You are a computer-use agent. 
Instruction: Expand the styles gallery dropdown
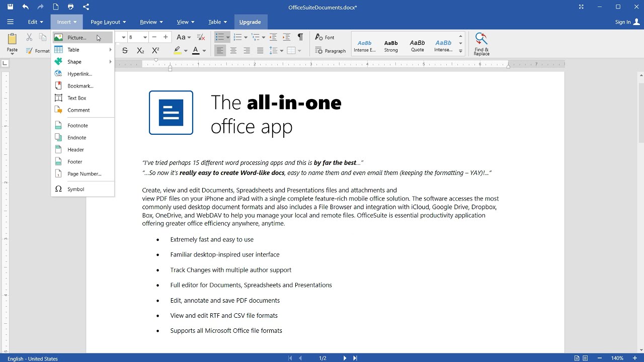tap(460, 51)
